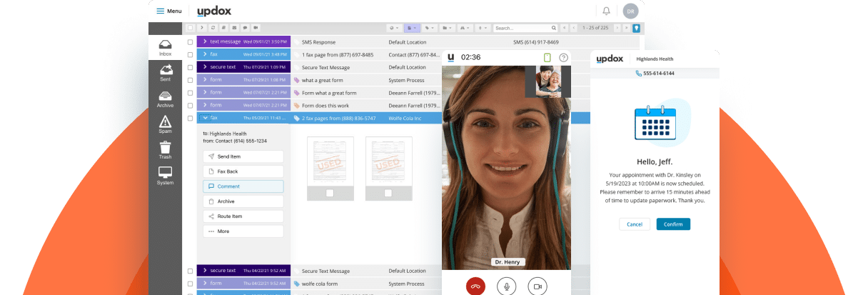Click Cancel on appointment card
The height and width of the screenshot is (295, 868).
(x=635, y=224)
